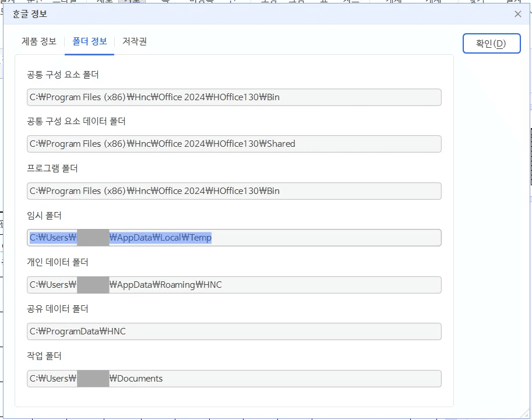Image resolution: width=532 pixels, height=420 pixels.
Task: Switch to the 제품 정보 tab
Action: pos(38,42)
